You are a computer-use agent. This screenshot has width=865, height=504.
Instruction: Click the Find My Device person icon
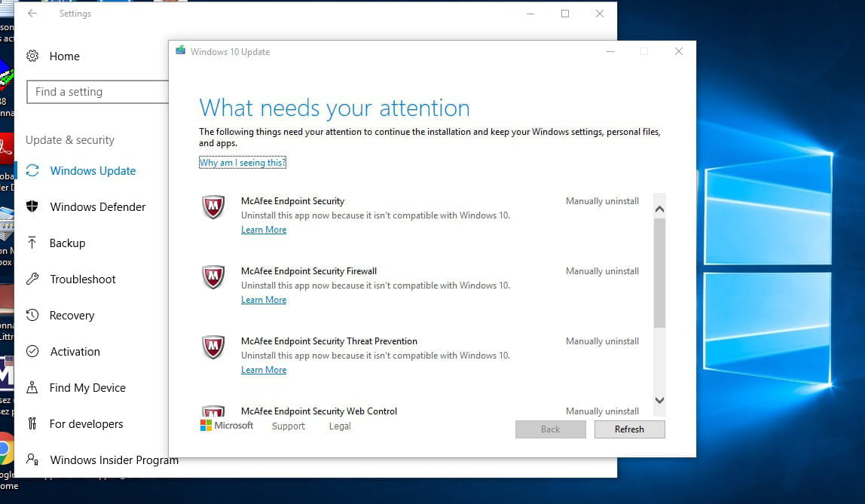[x=32, y=387]
